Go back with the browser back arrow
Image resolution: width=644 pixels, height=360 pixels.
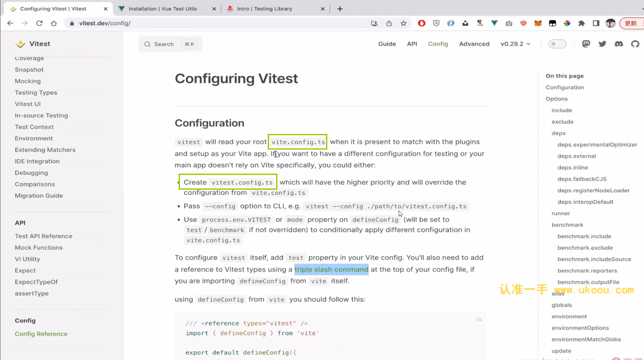[x=10, y=23]
